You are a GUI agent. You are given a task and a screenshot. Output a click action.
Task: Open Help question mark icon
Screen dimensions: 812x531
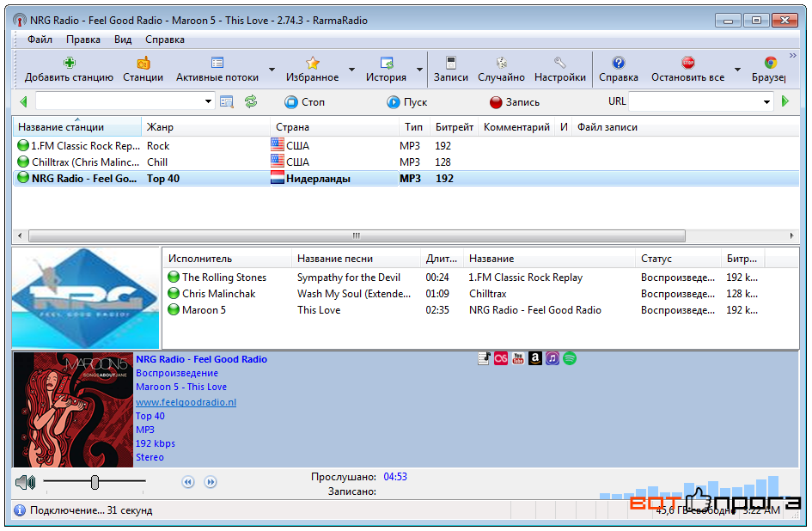tap(619, 64)
